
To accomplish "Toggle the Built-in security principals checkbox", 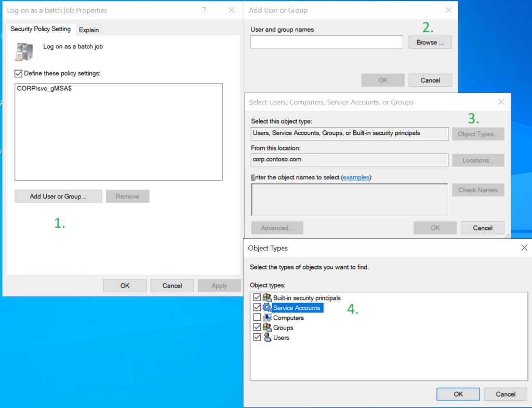I will pyautogui.click(x=257, y=298).
